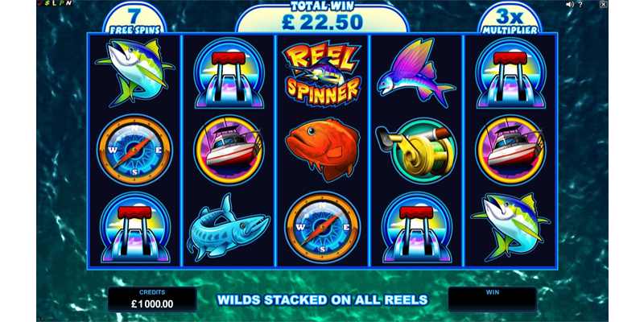Open the help question mark icon
Viewport: 644px width, 322px height.
click(580, 4)
